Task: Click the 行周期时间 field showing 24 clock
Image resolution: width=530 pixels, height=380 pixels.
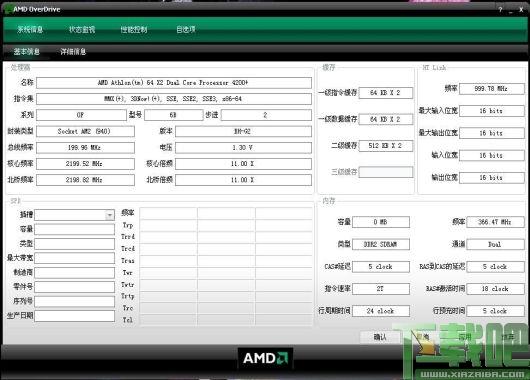Action: point(381,311)
